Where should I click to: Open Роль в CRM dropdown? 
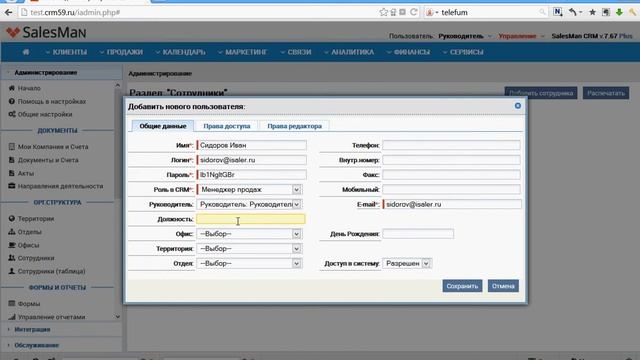[249, 189]
